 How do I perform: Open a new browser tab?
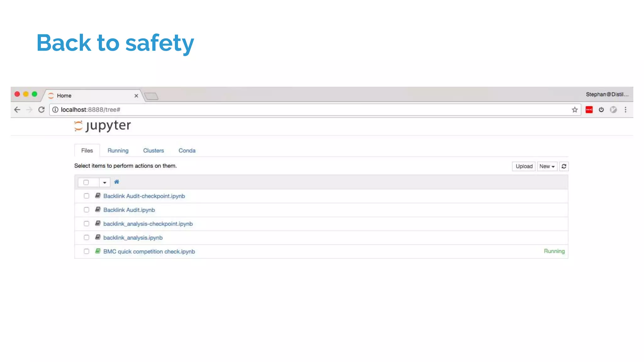151,96
